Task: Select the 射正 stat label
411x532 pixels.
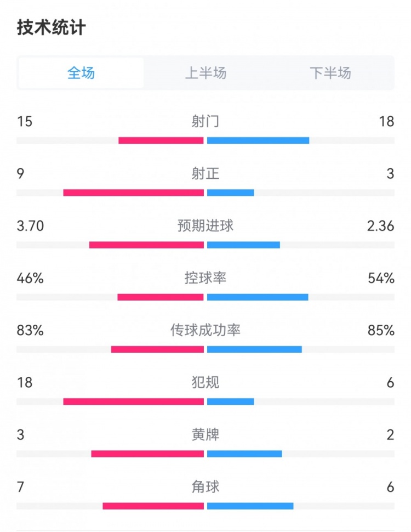Action: tap(206, 174)
